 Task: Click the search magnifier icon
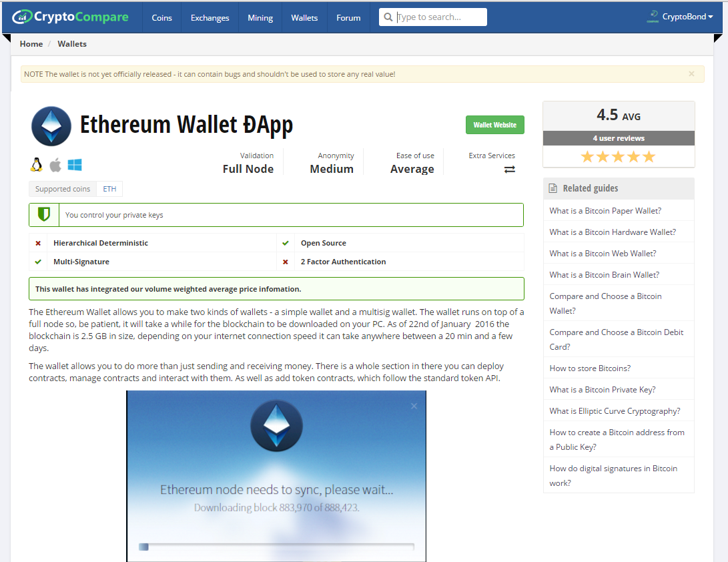coord(388,17)
